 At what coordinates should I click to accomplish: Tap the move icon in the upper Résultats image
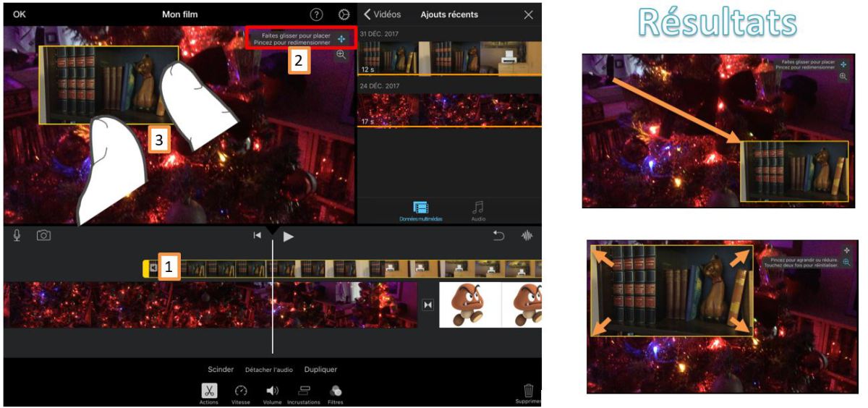point(843,64)
